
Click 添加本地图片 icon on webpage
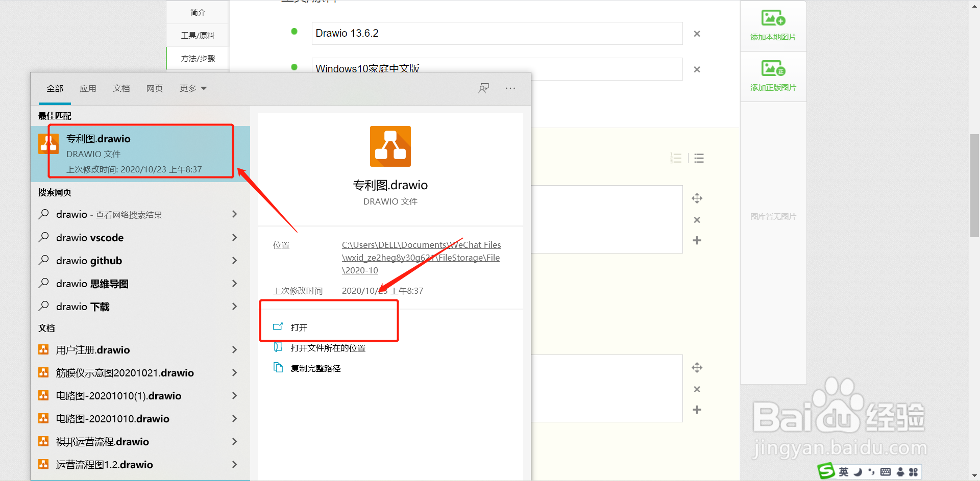coord(773,18)
